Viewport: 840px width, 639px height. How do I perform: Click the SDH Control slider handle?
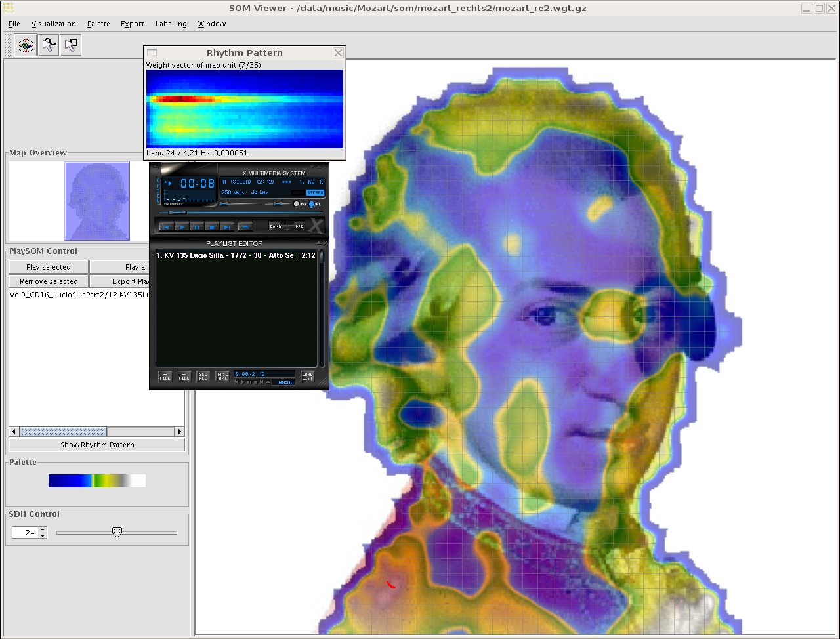117,533
